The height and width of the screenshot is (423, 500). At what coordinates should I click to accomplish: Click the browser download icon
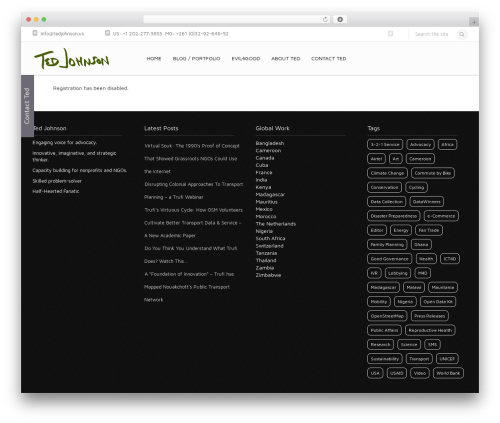(340, 19)
